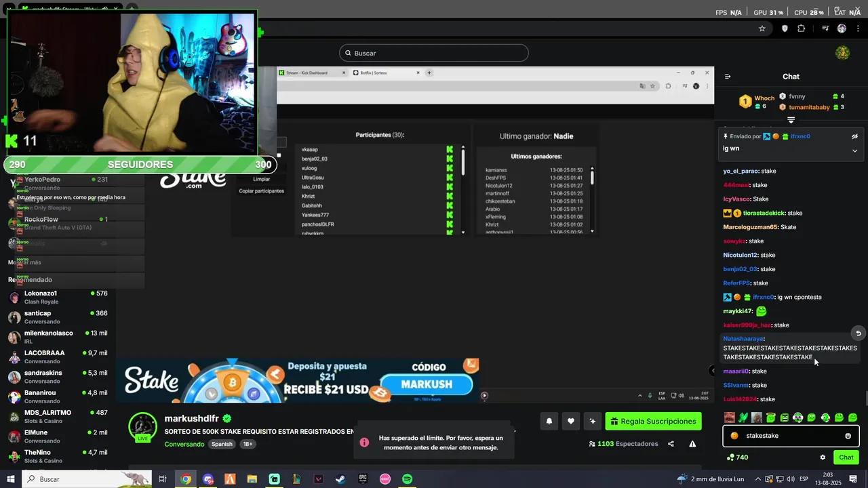Click the Buscar search box on Kick
The width and height of the screenshot is (868, 488).
click(434, 53)
